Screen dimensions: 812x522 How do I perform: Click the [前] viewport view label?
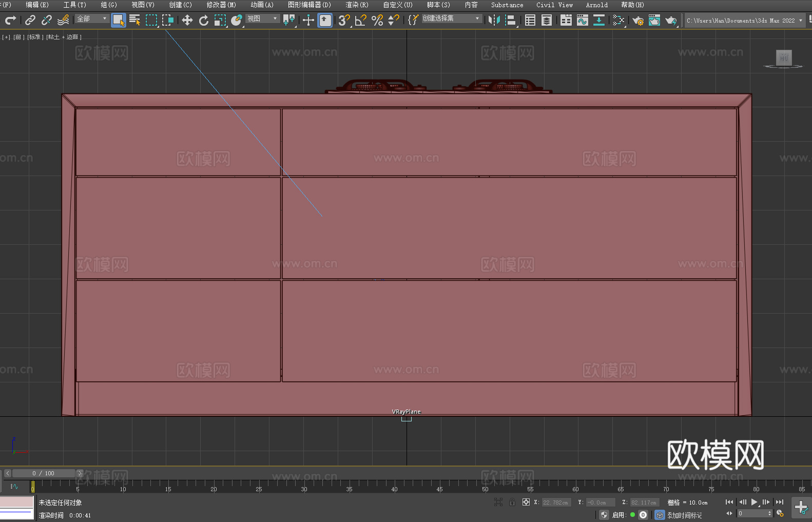(19, 37)
